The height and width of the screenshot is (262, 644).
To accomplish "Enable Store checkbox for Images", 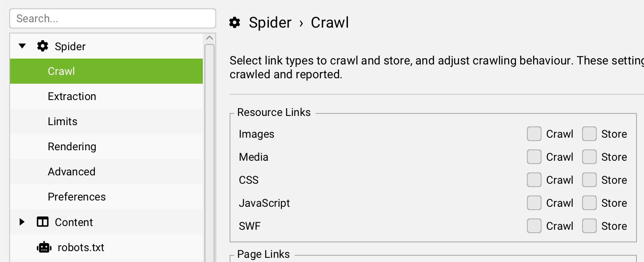I will (589, 134).
